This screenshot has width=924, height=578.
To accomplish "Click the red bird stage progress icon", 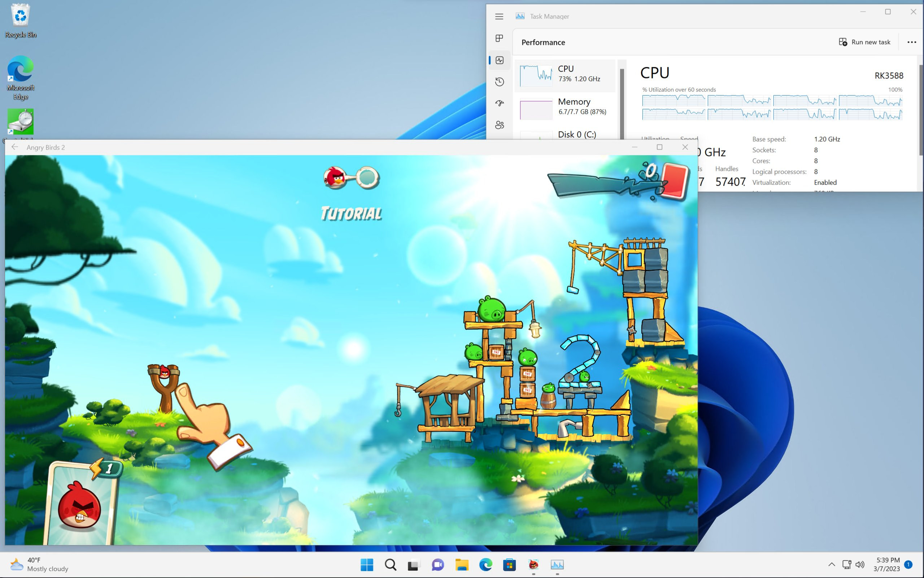I will tap(335, 177).
